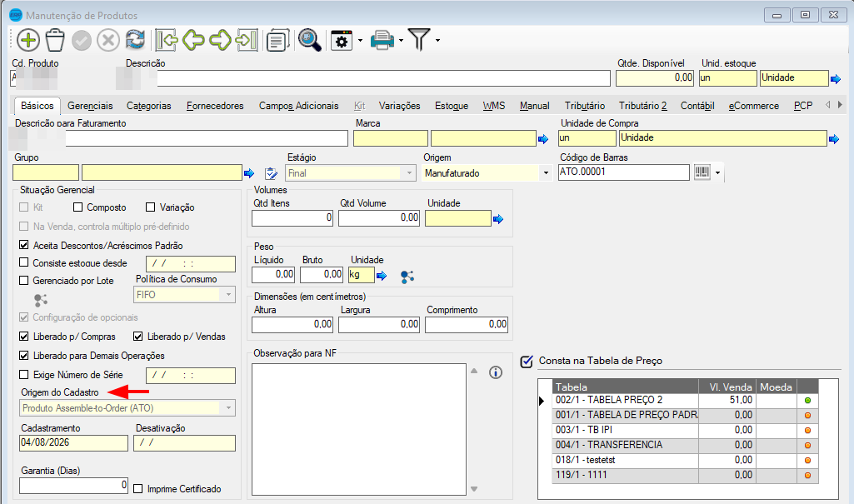Check Imprime Certificado option
This screenshot has height=504, width=854.
[137, 489]
